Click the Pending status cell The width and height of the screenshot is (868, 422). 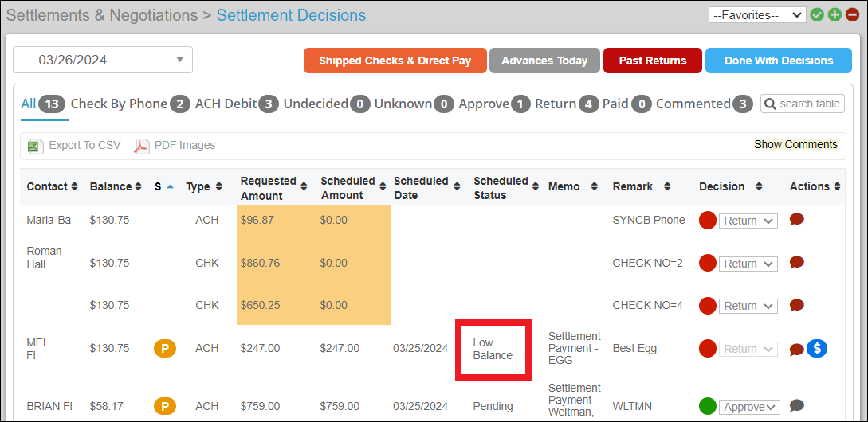click(x=493, y=407)
